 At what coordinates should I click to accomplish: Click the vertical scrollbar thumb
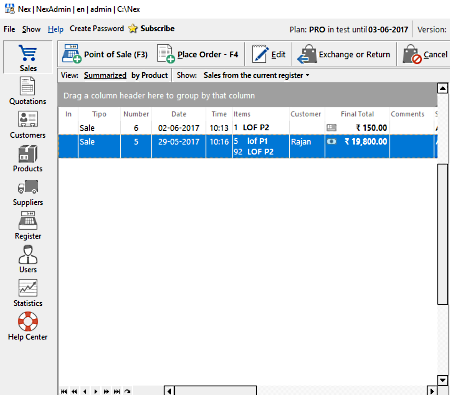tap(442, 234)
